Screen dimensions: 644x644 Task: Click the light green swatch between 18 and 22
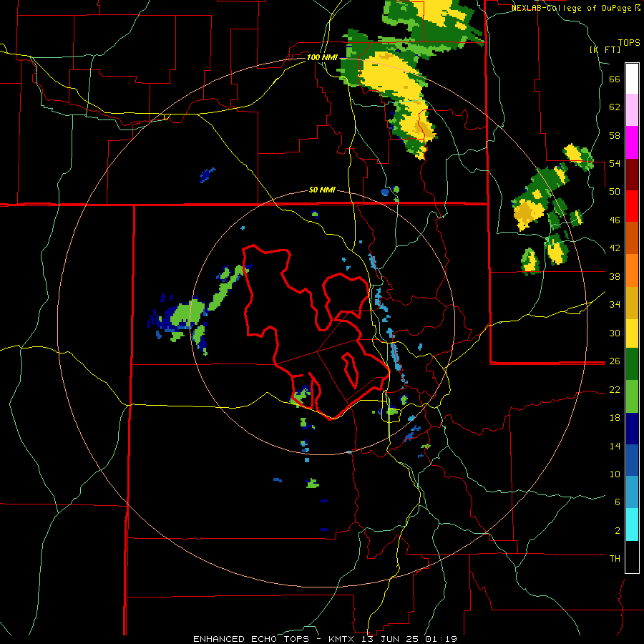(632, 396)
